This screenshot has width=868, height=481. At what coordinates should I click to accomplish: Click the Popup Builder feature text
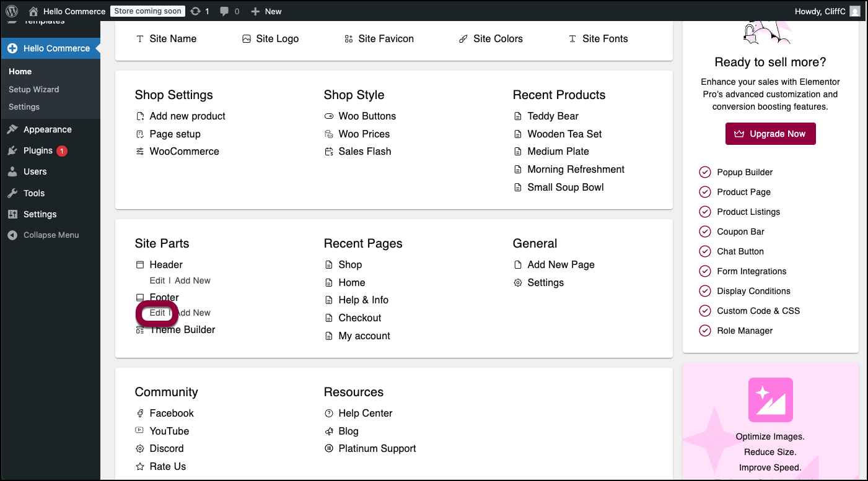[x=745, y=172]
